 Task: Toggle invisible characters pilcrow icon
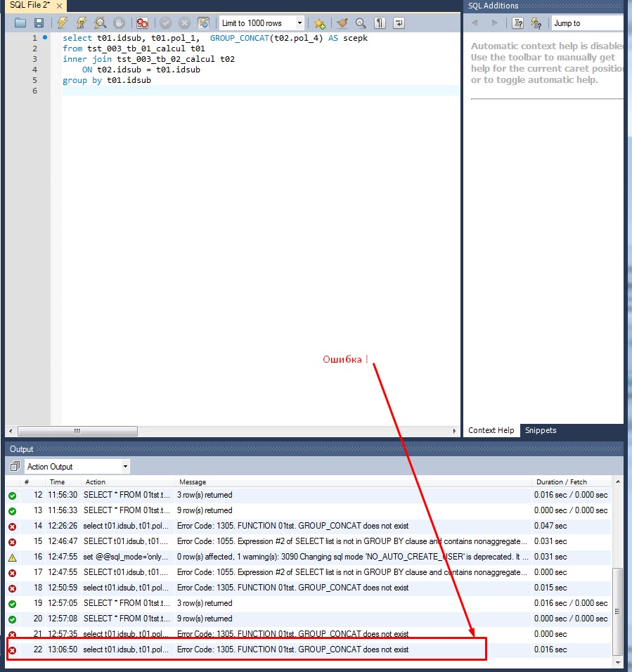380,23
